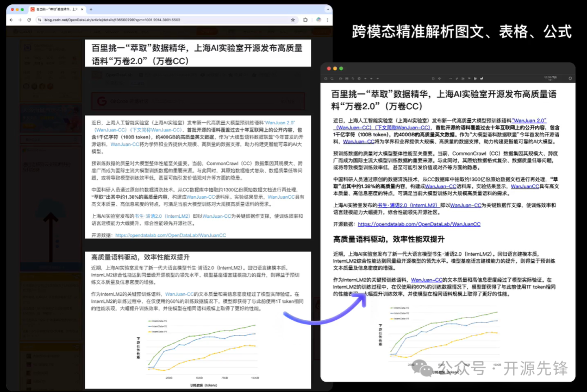Select the CSDN article browser tab
Image resolution: width=587 pixels, height=392 pixels.
coord(57,9)
